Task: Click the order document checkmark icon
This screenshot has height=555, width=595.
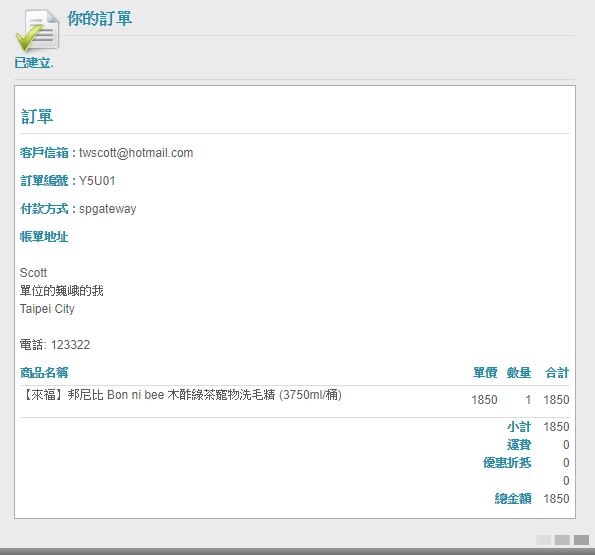Action: click(x=37, y=31)
